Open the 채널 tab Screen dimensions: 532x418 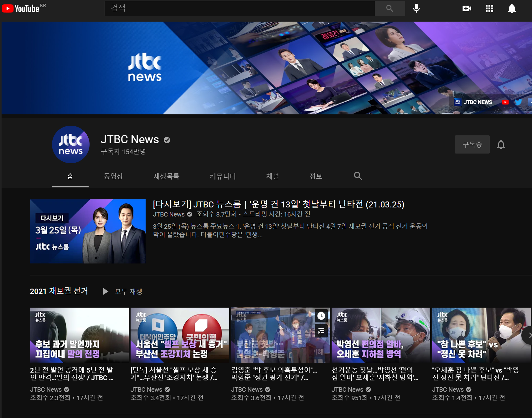point(272,176)
